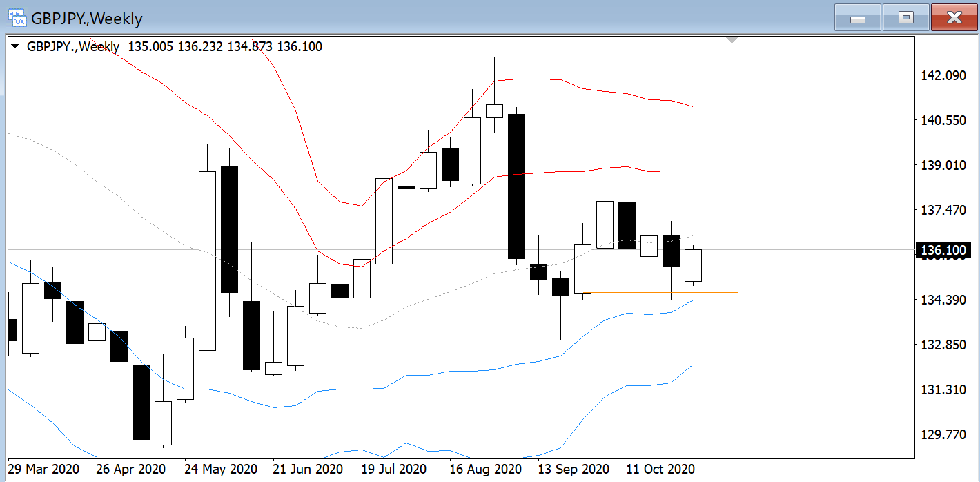This screenshot has height=482, width=980.
Task: Minimize the GBPJPY Weekly chart window
Action: click(857, 18)
